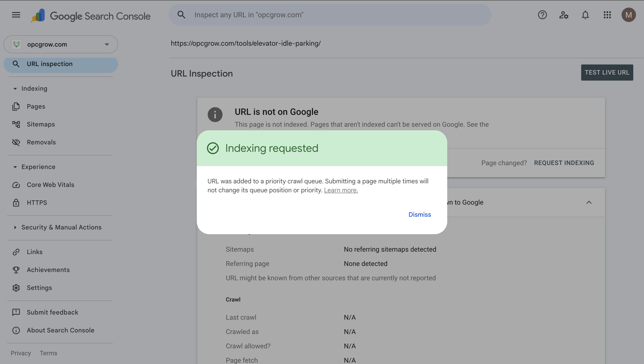Open the notifications bell
This screenshot has height=364, width=644.
tap(585, 15)
